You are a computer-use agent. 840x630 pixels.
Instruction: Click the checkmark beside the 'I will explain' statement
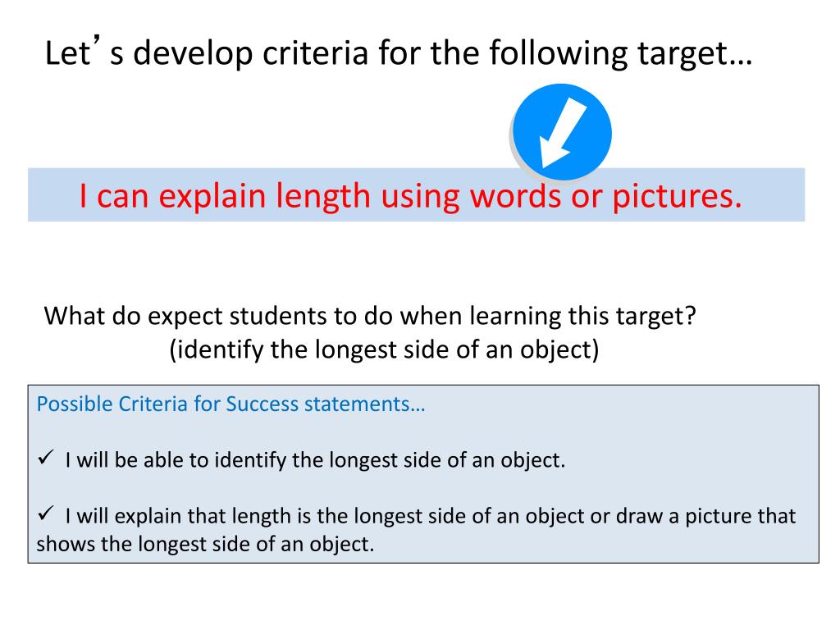(46, 514)
